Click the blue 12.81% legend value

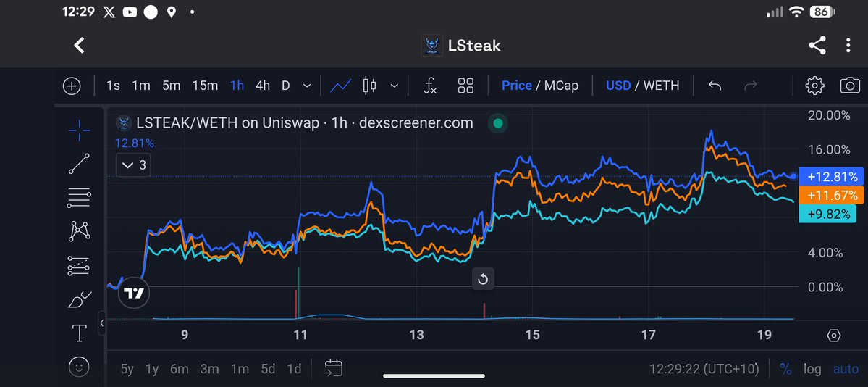[x=135, y=143]
